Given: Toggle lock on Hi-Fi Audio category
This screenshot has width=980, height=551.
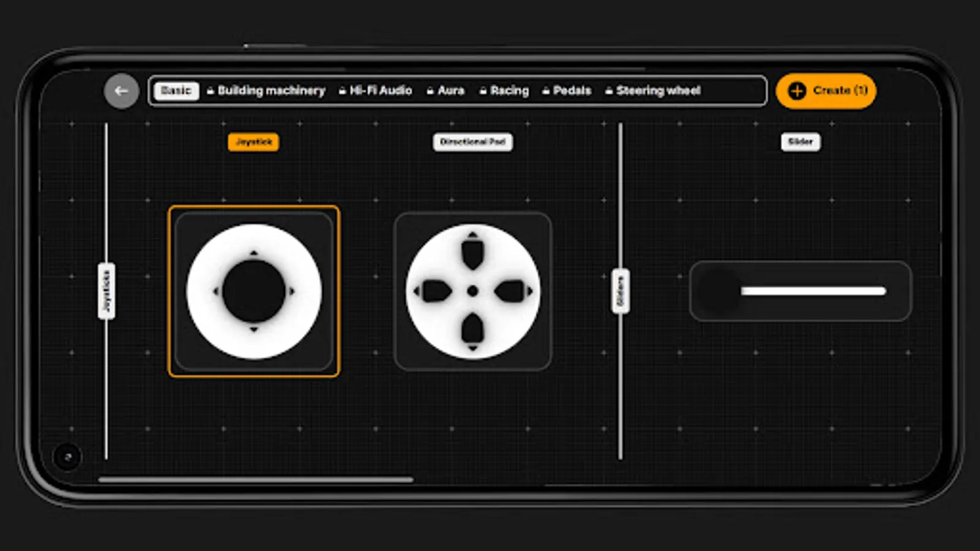Looking at the screenshot, I should (341, 91).
